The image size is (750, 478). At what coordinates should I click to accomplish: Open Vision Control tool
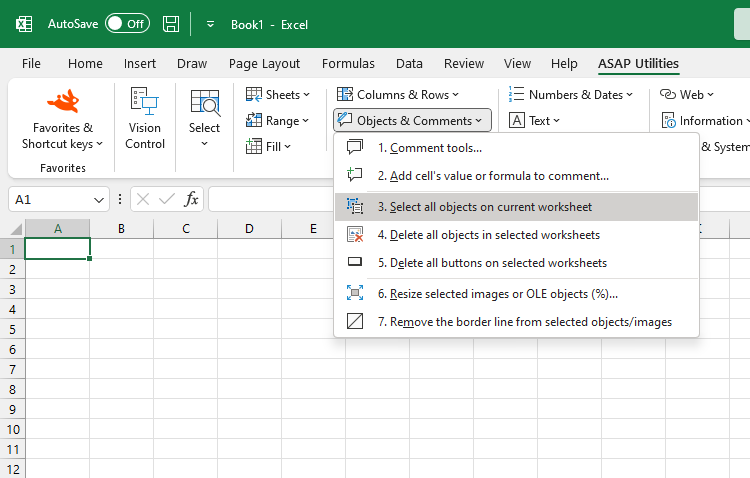[145, 119]
